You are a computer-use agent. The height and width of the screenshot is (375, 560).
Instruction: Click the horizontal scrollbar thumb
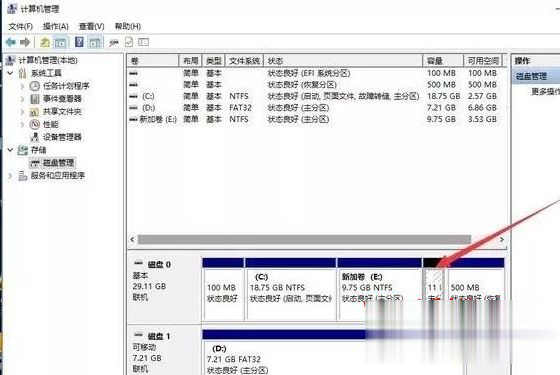[305, 239]
